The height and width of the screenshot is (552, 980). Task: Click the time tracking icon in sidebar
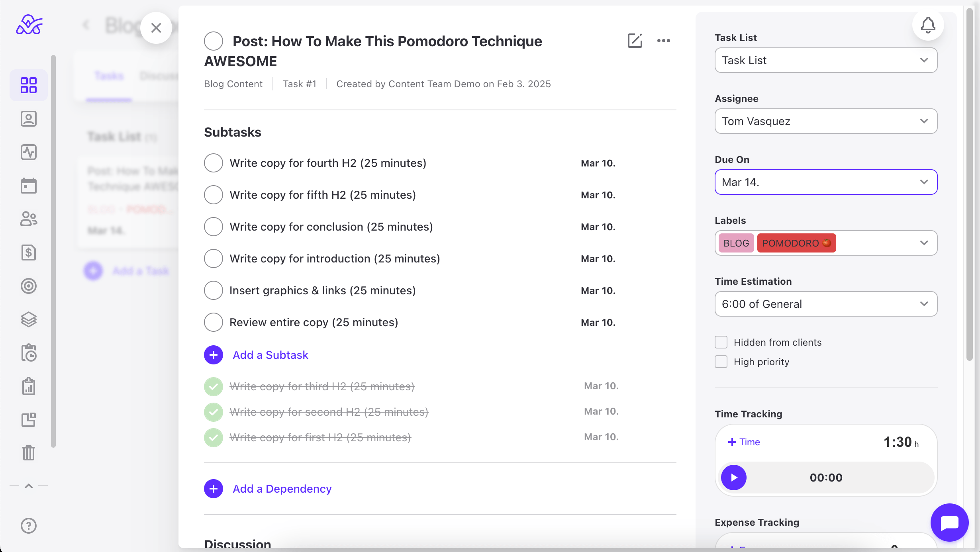(28, 353)
